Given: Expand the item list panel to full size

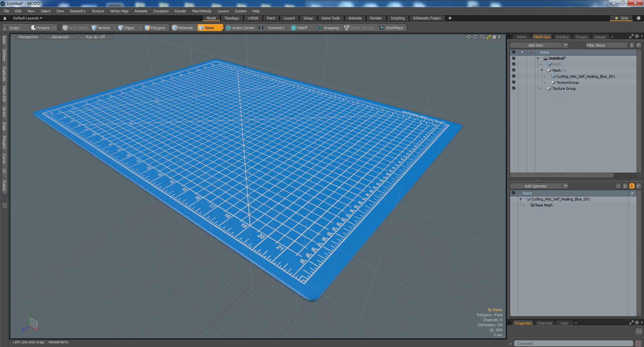Looking at the screenshot, I should coord(631,36).
